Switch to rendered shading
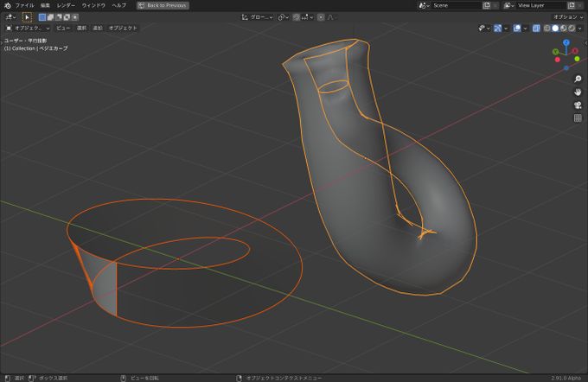 [x=572, y=29]
